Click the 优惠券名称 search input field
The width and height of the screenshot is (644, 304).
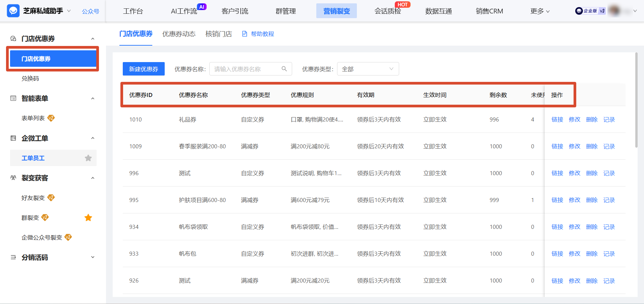251,69
